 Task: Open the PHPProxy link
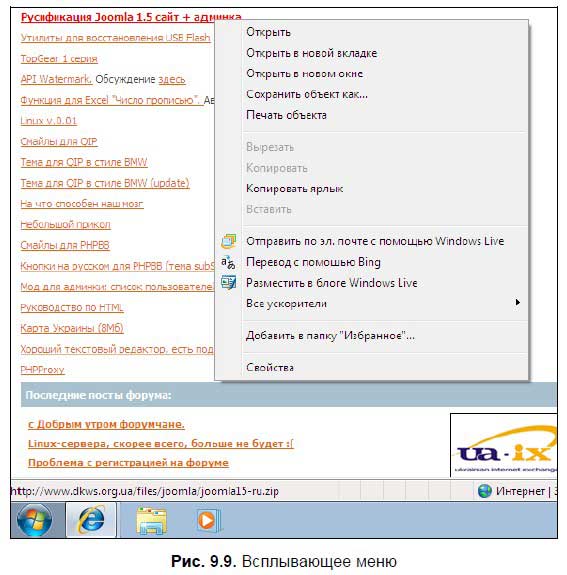coord(42,370)
